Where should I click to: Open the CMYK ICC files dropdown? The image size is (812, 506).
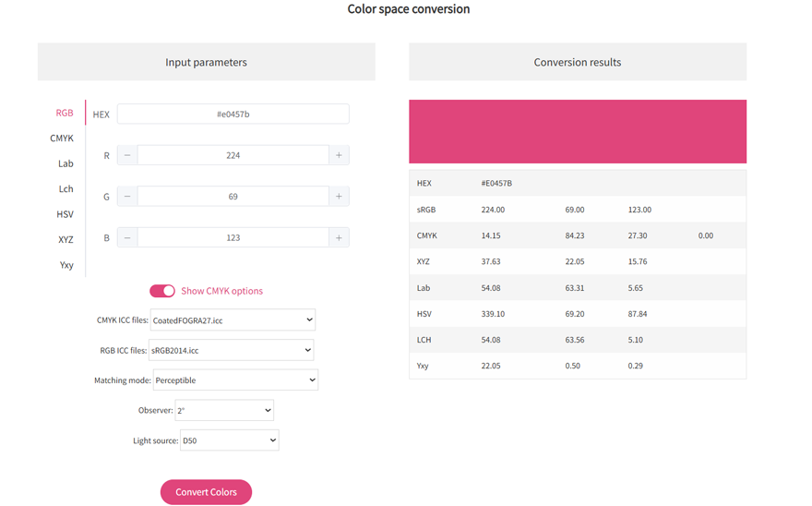232,320
